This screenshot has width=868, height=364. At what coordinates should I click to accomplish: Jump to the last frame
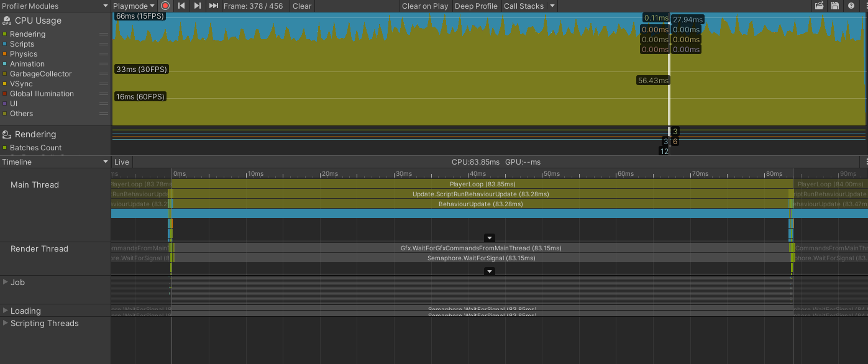pyautogui.click(x=213, y=6)
